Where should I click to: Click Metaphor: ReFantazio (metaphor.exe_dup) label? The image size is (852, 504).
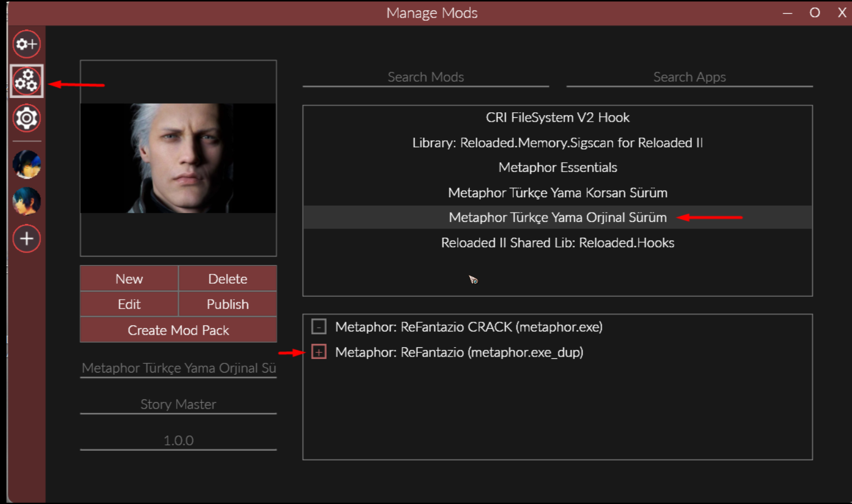click(459, 352)
